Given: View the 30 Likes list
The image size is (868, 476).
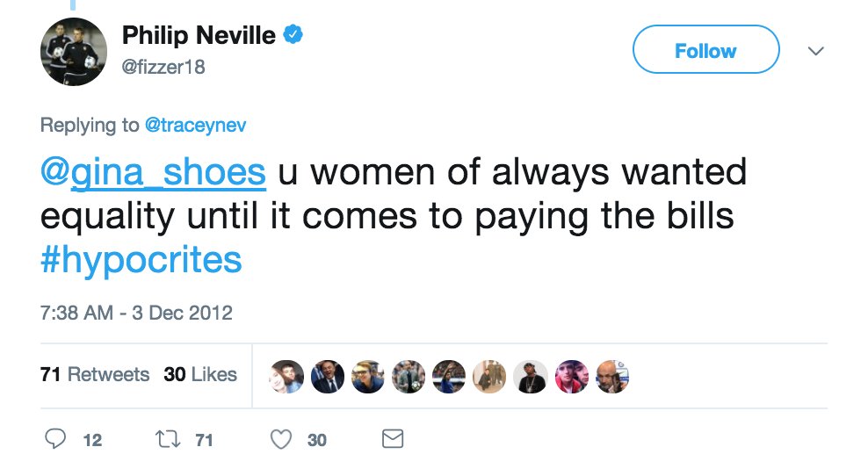Looking at the screenshot, I should tap(200, 374).
